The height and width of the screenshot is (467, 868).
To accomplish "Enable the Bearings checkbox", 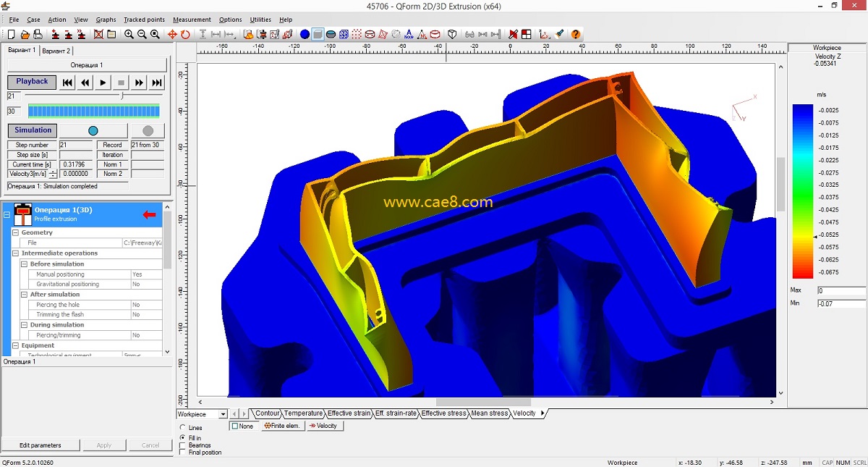I will (182, 445).
